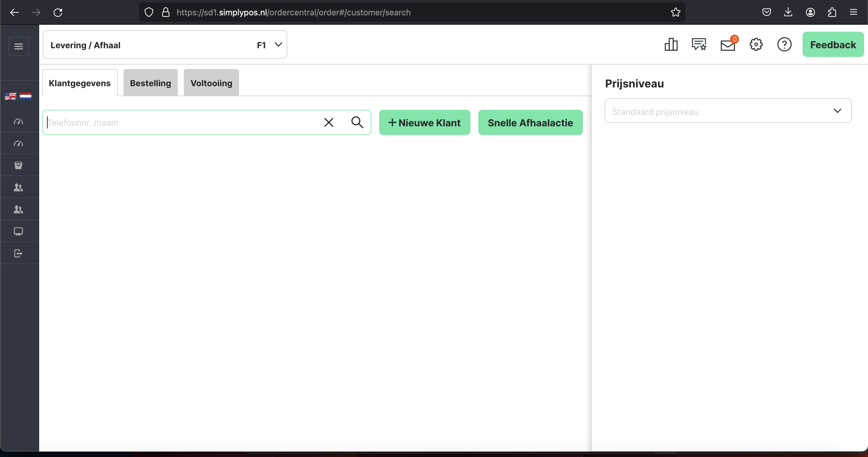Open the Standaard prijsniveau dropdown
This screenshot has height=457, width=868.
click(728, 111)
